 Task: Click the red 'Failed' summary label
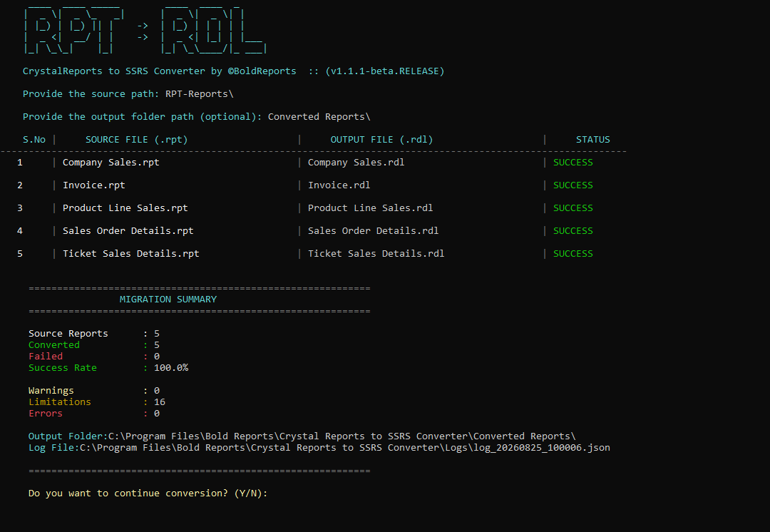(x=46, y=357)
